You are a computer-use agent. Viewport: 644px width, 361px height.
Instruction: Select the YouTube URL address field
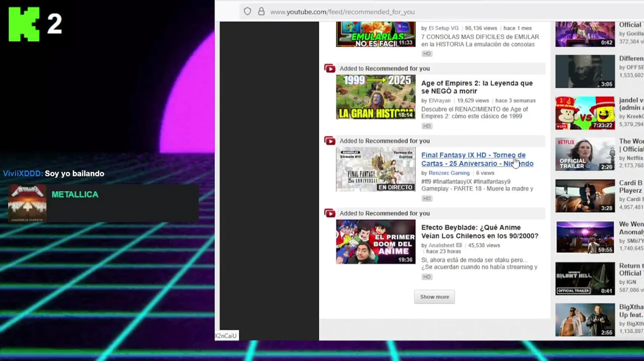(342, 12)
